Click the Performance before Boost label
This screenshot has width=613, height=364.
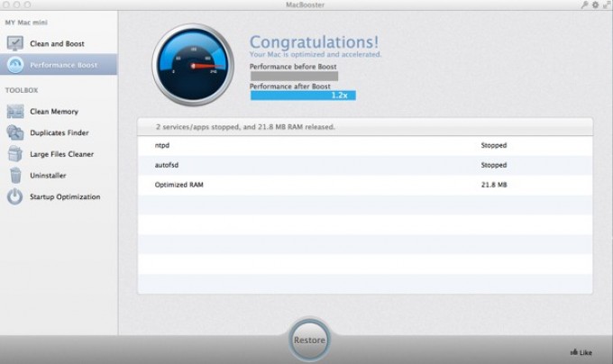click(293, 67)
